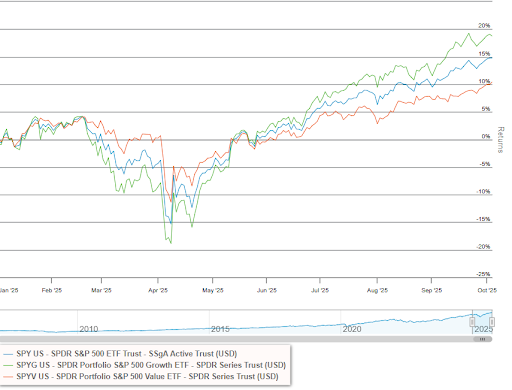Image resolution: width=512 pixels, height=390 pixels.
Task: Click the blue SPY line swatch in legend
Action: (x=9, y=354)
